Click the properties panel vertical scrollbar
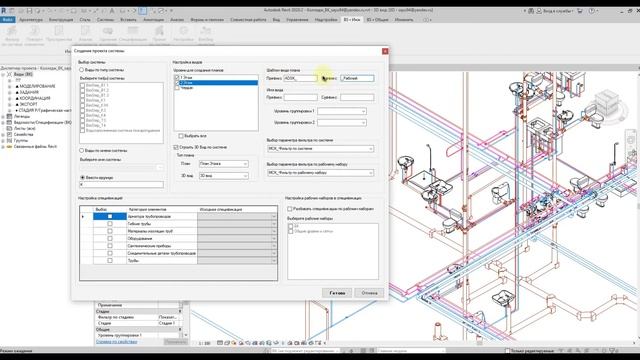The image size is (640, 360). [186, 320]
